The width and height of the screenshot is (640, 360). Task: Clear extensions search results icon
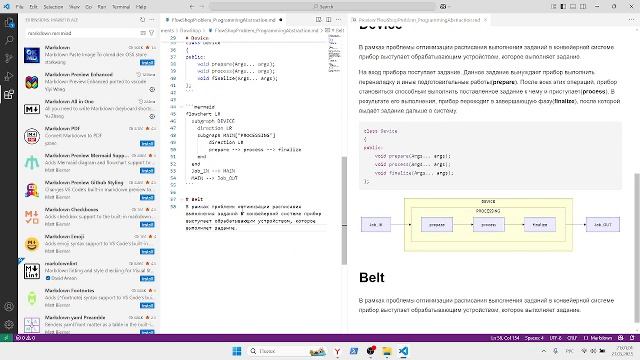click(x=143, y=33)
